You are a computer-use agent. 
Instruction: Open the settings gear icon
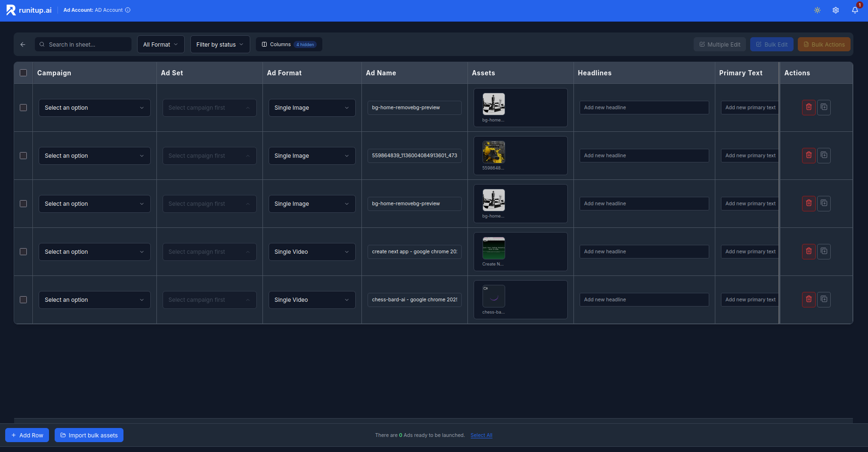point(835,10)
